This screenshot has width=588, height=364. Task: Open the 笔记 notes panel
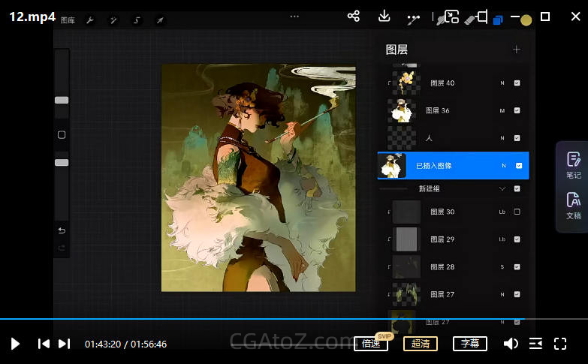[573, 164]
